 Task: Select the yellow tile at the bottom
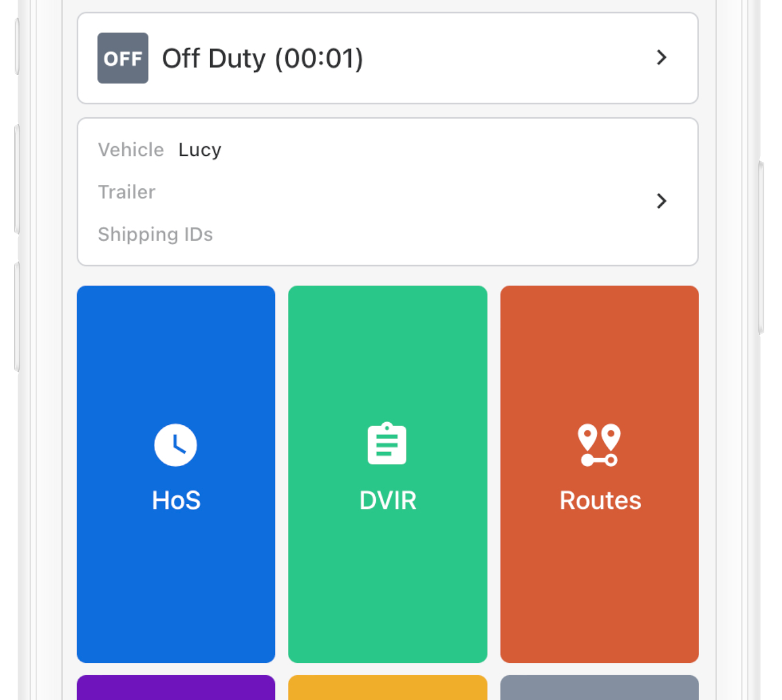(388, 688)
